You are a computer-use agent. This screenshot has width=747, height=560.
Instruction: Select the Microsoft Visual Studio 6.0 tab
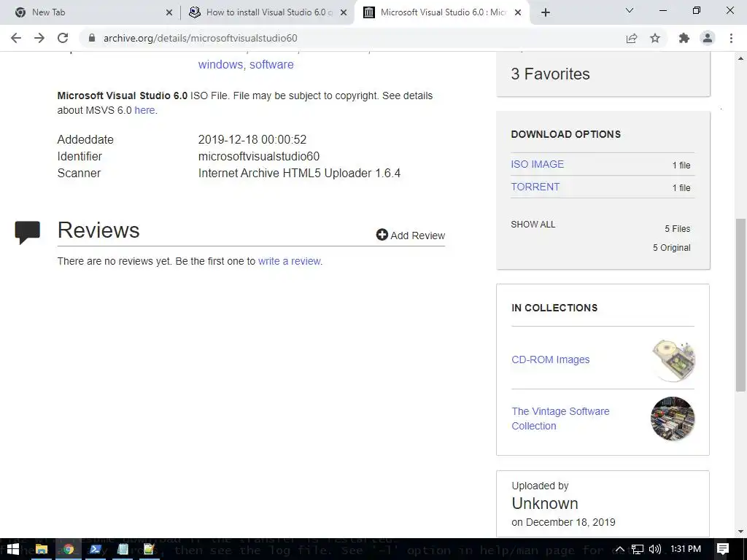tap(443, 12)
